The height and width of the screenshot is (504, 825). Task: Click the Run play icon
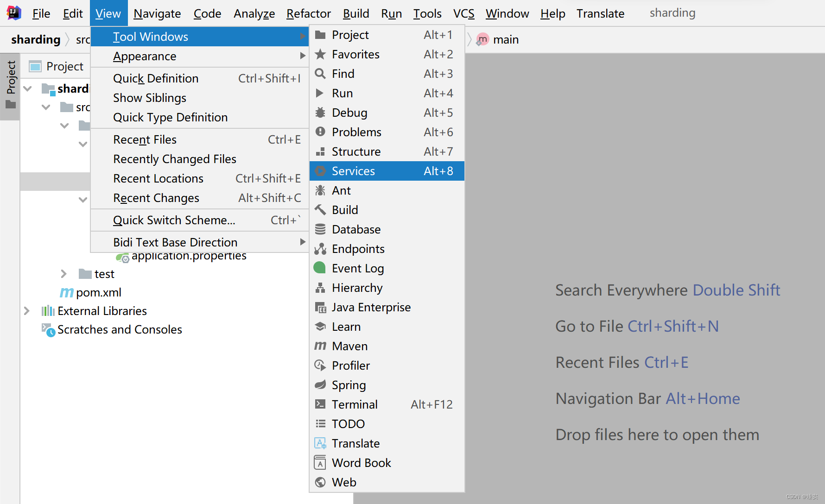(320, 93)
